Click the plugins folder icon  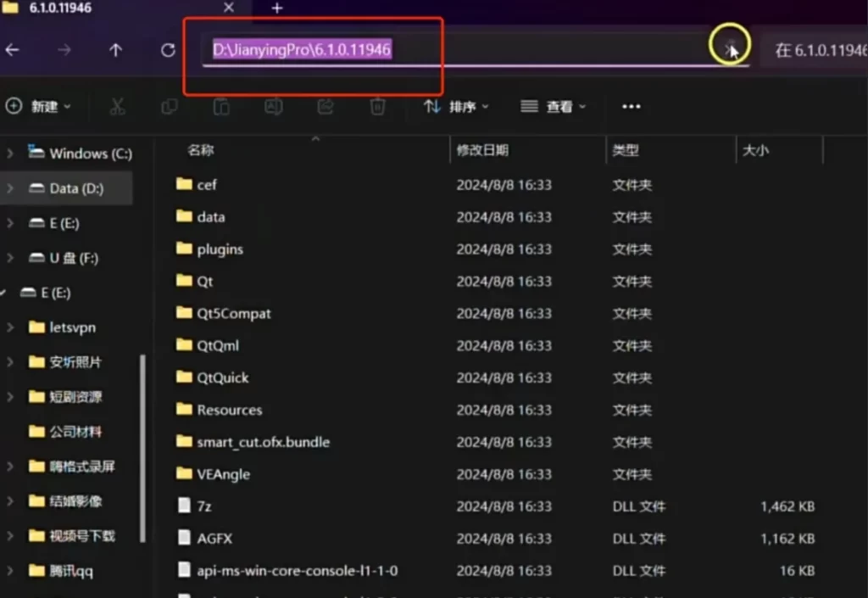[x=184, y=248]
